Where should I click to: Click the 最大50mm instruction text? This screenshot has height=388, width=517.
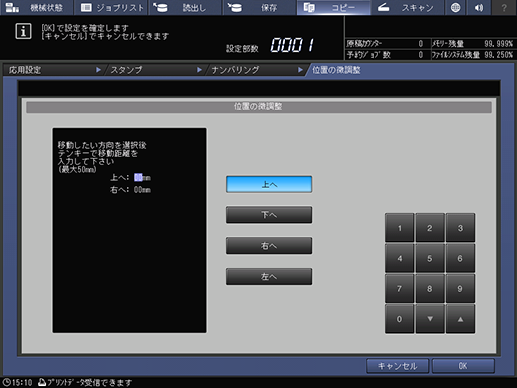(x=77, y=170)
